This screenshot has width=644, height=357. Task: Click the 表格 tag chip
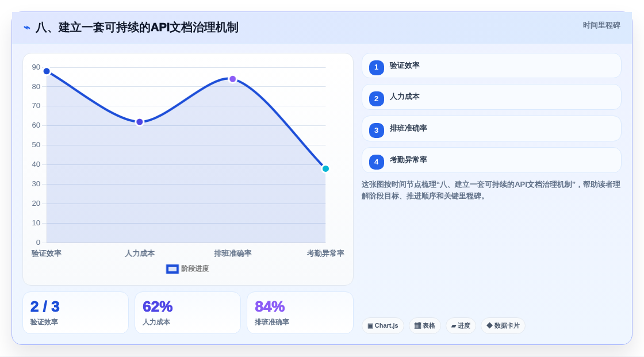tap(425, 326)
